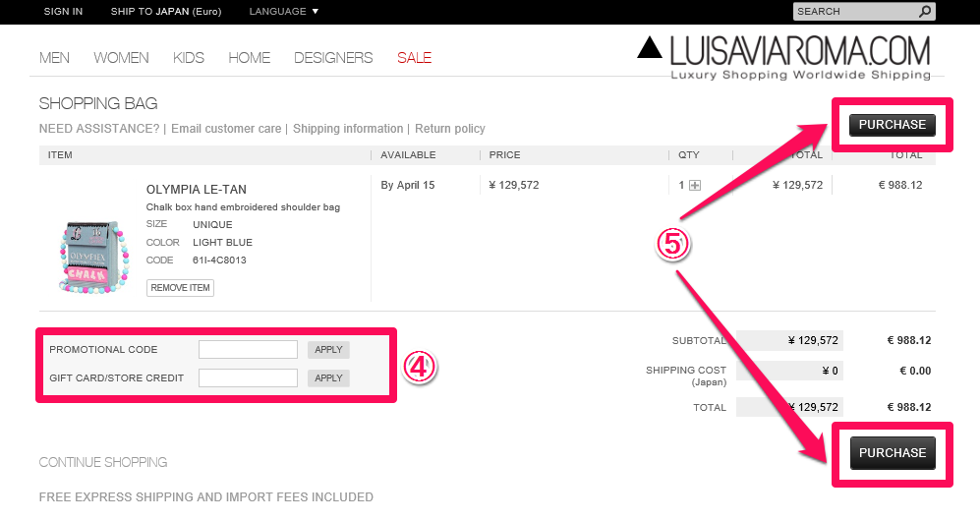The width and height of the screenshot is (980, 521).
Task: Click product code 61I-4C8013
Action: [x=219, y=260]
